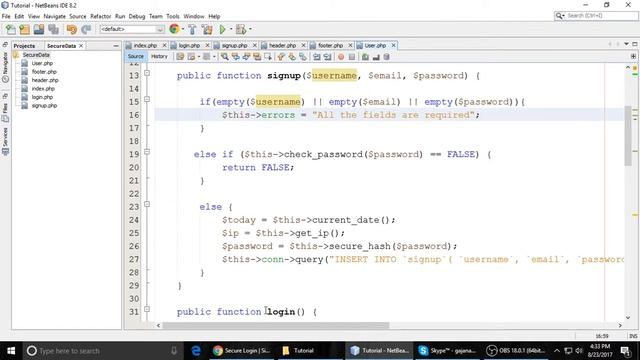Click the Chrome browser selector icon

(x=174, y=29)
